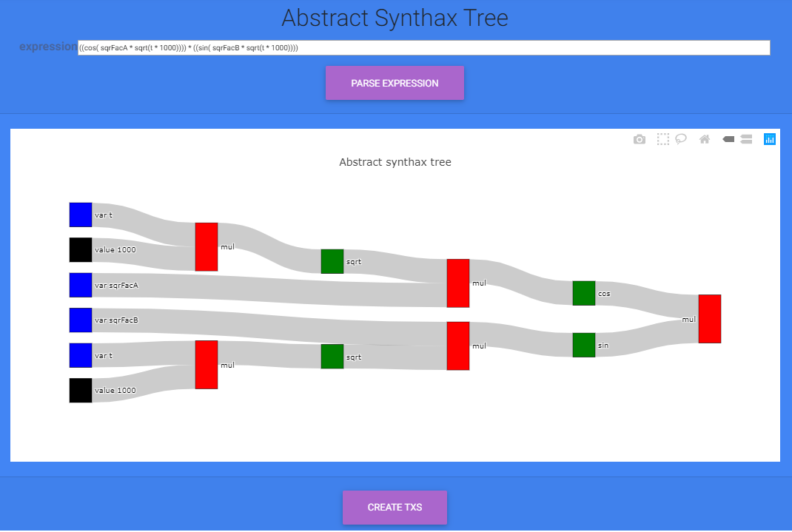Image resolution: width=792 pixels, height=532 pixels.
Task: Click the home reset view icon
Action: click(x=704, y=139)
